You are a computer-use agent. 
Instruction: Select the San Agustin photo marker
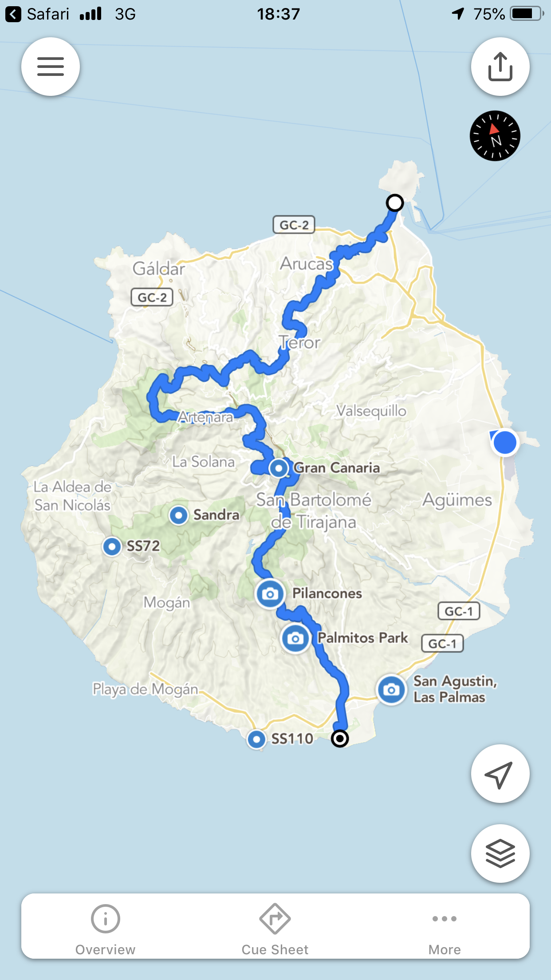[x=391, y=690]
